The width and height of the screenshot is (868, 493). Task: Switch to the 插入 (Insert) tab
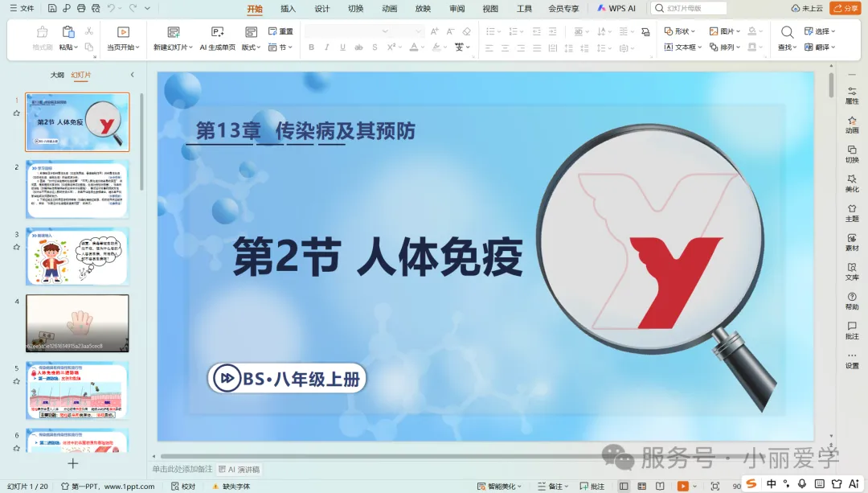click(x=288, y=8)
